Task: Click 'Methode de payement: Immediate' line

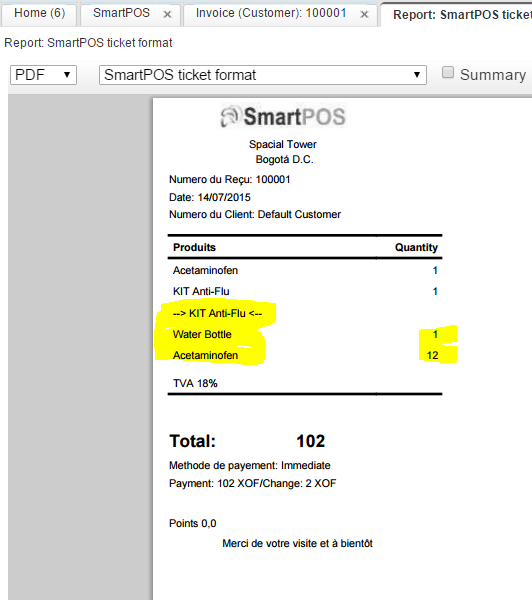Action: pos(250,466)
